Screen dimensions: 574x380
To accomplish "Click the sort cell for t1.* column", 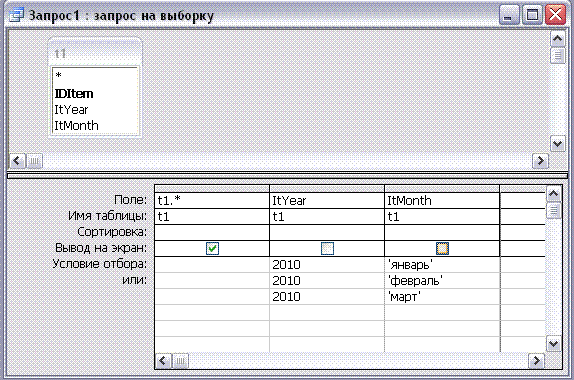I will (212, 232).
